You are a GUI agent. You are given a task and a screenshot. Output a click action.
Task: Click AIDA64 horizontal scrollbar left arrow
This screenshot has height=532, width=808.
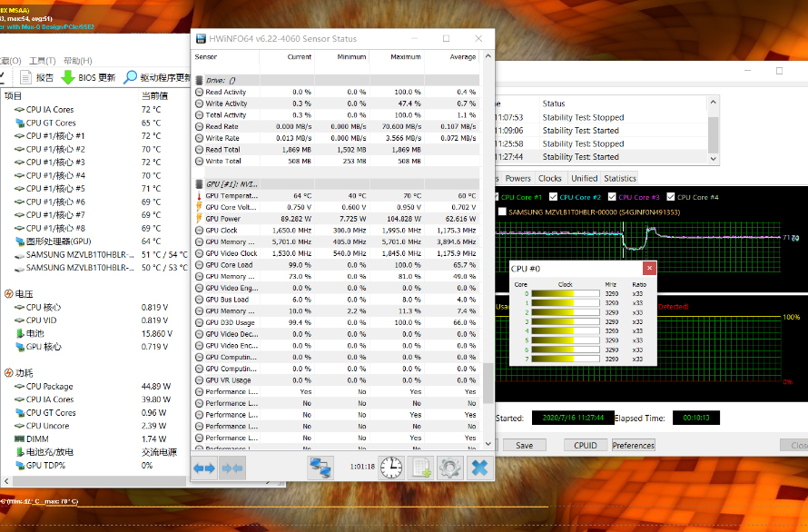pos(6,481)
